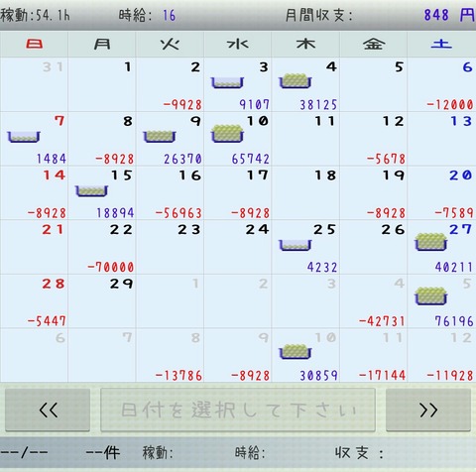Select the -7589 balance on day 20
Image resolution: width=476 pixels, height=472 pixels.
pos(454,213)
